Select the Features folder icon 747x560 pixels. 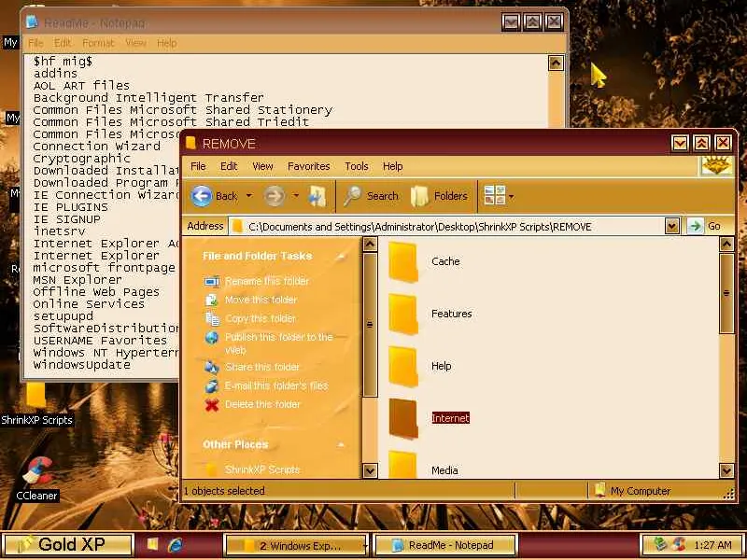[403, 314]
